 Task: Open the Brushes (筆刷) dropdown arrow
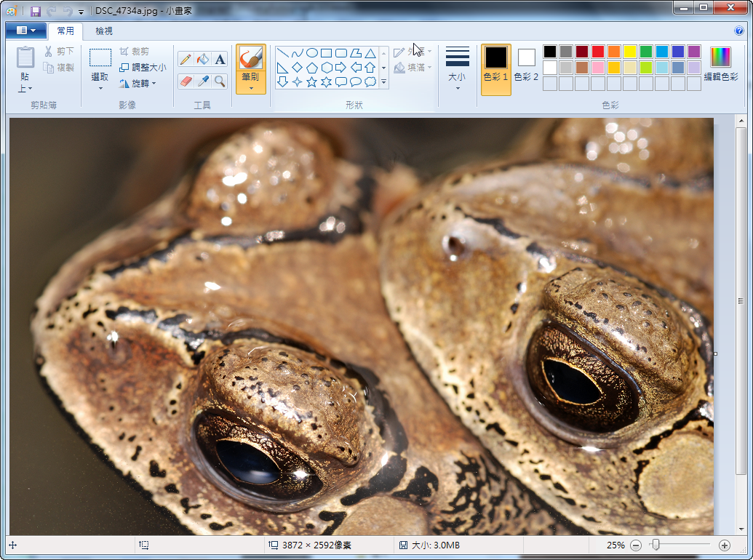click(251, 88)
